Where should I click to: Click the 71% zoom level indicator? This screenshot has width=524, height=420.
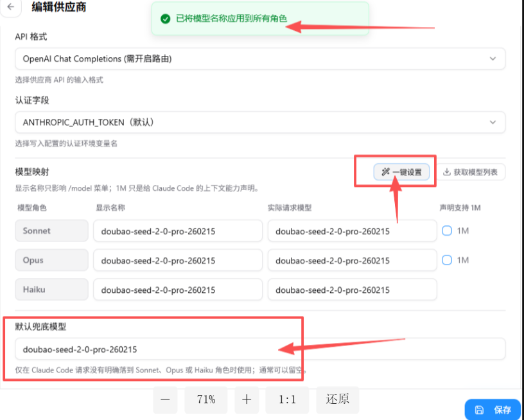pyautogui.click(x=206, y=399)
